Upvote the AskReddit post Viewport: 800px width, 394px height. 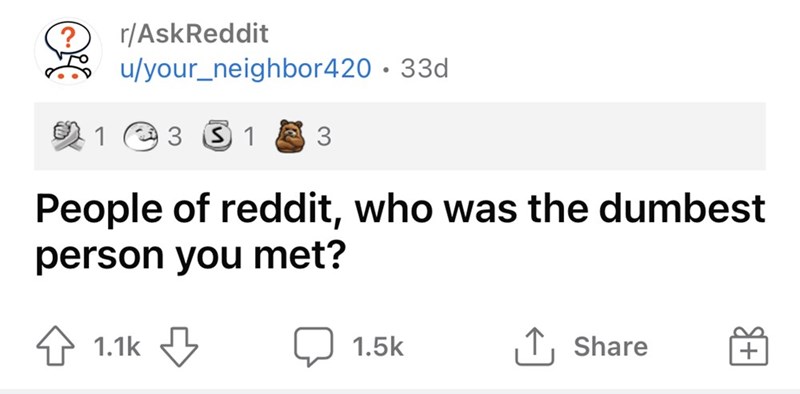pos(54,348)
